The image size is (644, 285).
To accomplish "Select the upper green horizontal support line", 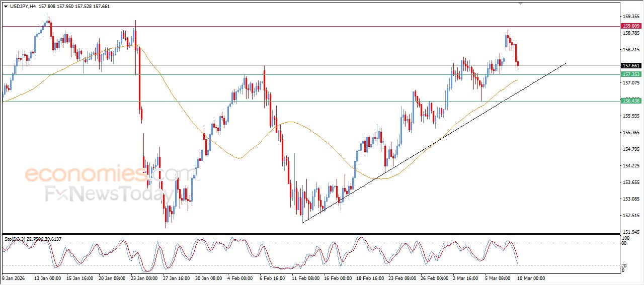I will [302, 74].
